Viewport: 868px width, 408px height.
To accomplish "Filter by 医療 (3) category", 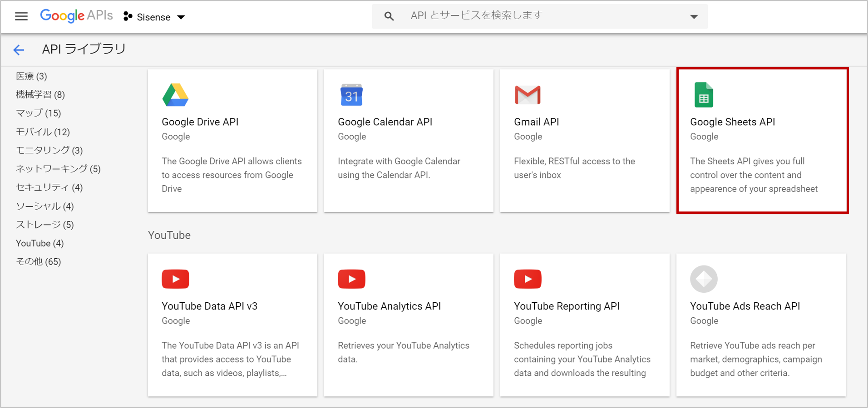I will coord(31,76).
